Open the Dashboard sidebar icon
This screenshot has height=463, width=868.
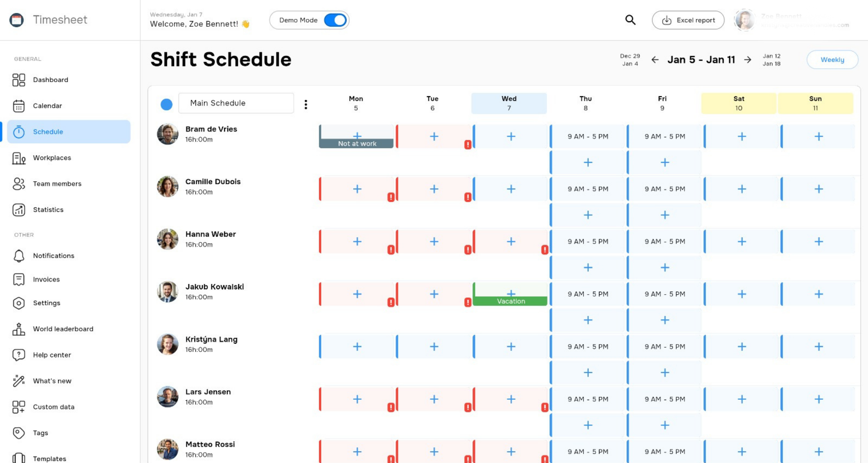tap(19, 80)
